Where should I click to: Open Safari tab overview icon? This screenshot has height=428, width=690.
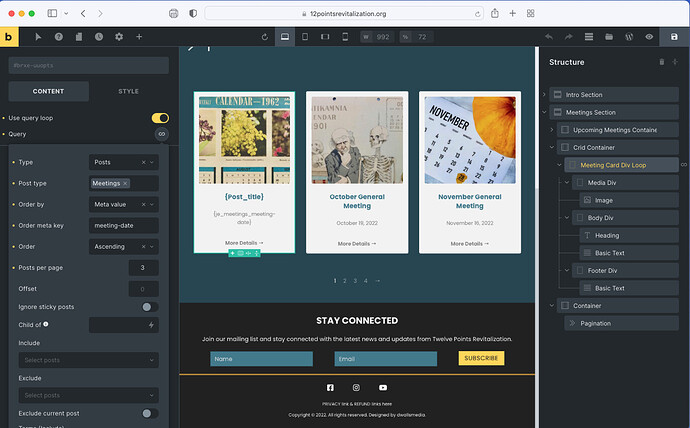pos(531,14)
